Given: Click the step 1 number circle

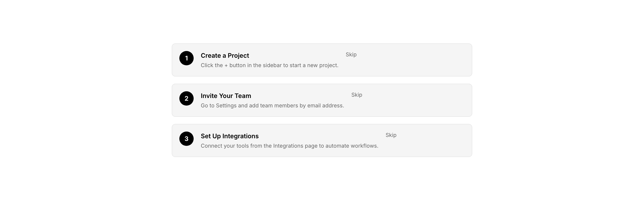Looking at the screenshot, I should [186, 58].
